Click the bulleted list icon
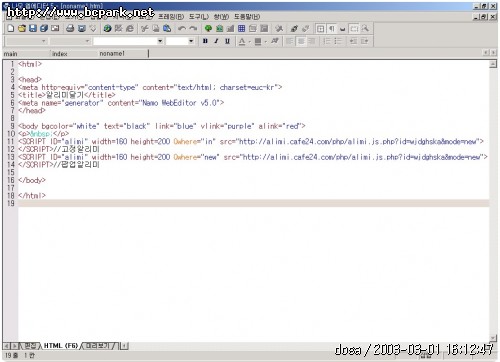The image size is (500, 362). point(338,41)
